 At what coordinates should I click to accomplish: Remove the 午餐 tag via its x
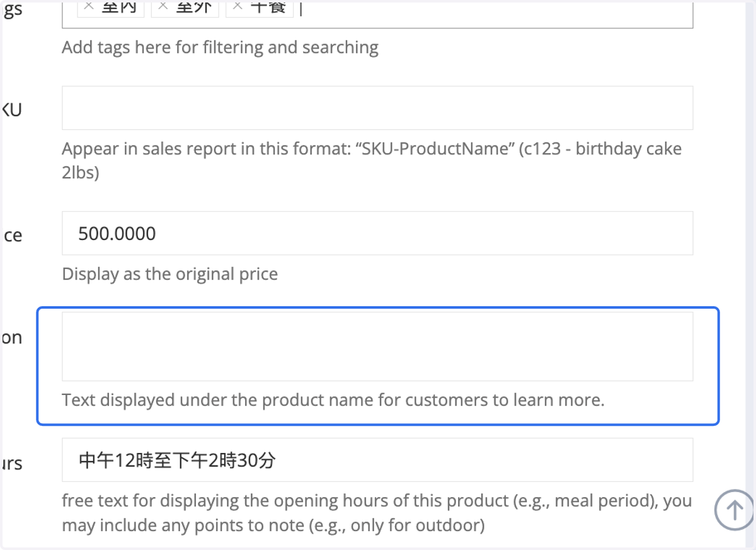coord(238,6)
